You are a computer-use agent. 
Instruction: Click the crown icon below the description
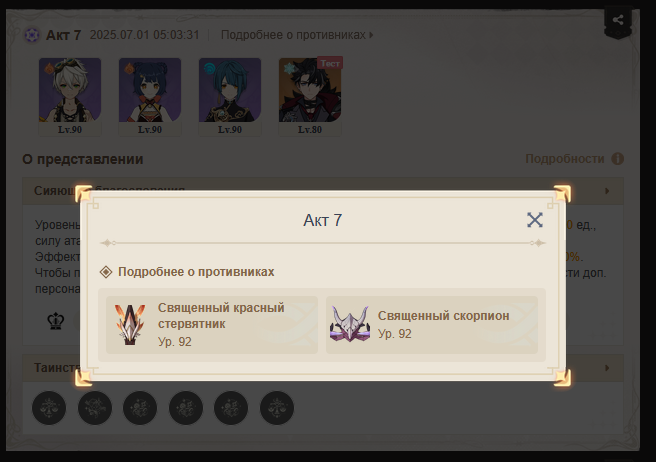click(x=56, y=321)
